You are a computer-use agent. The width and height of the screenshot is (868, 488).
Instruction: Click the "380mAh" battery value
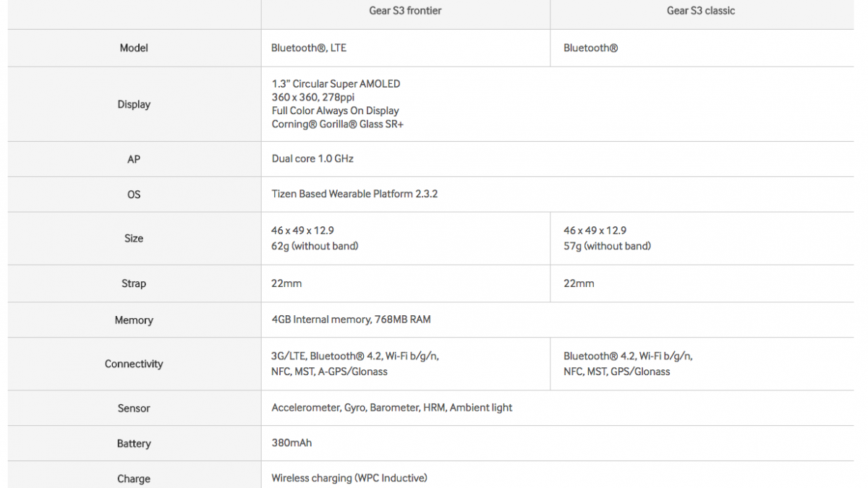coord(292,442)
